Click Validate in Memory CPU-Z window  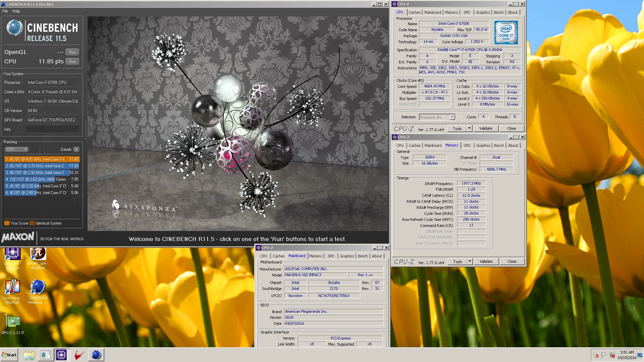(x=486, y=261)
